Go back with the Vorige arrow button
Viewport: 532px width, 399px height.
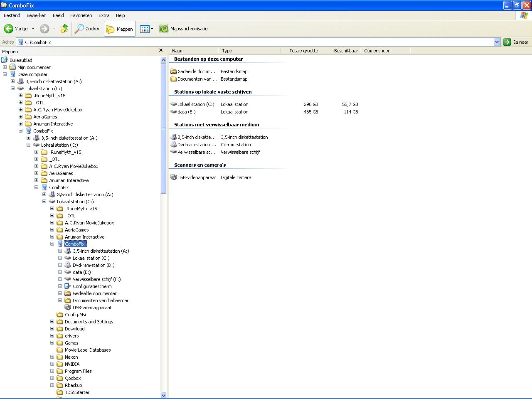point(16,29)
